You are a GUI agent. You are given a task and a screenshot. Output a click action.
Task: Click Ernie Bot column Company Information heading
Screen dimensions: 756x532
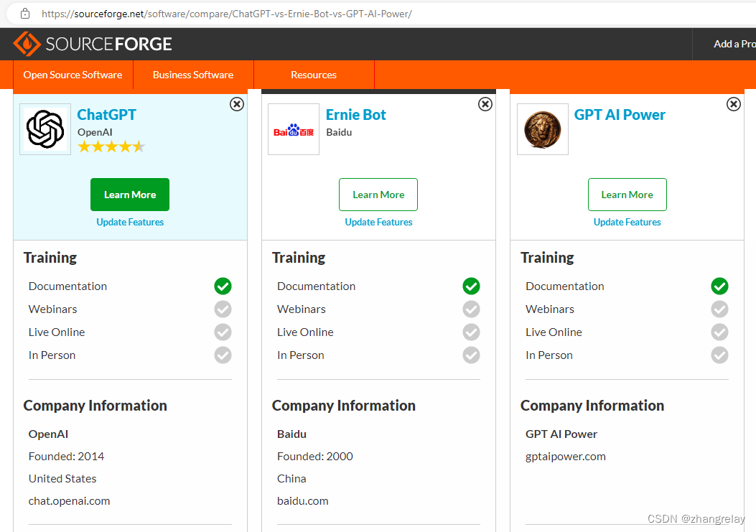pyautogui.click(x=344, y=406)
